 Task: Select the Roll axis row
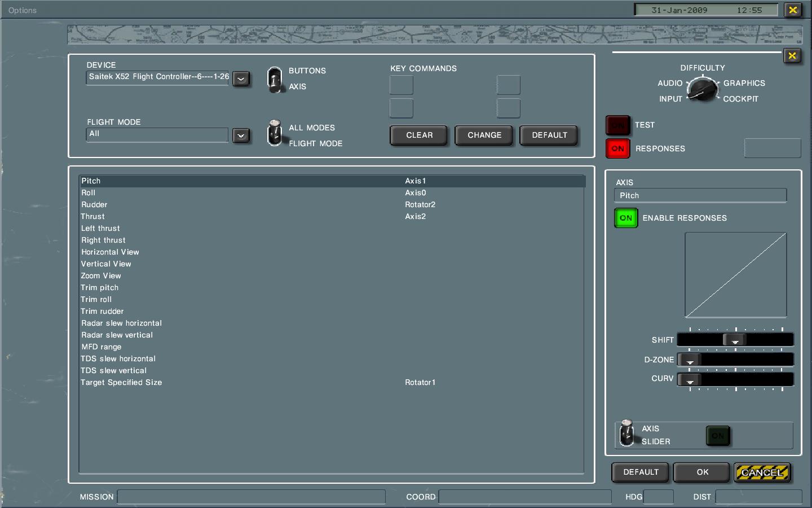(332, 193)
